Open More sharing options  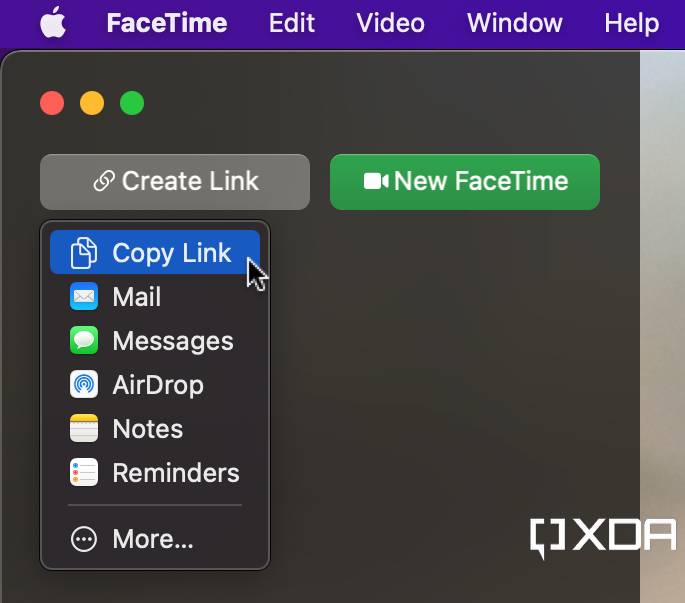click(x=155, y=539)
